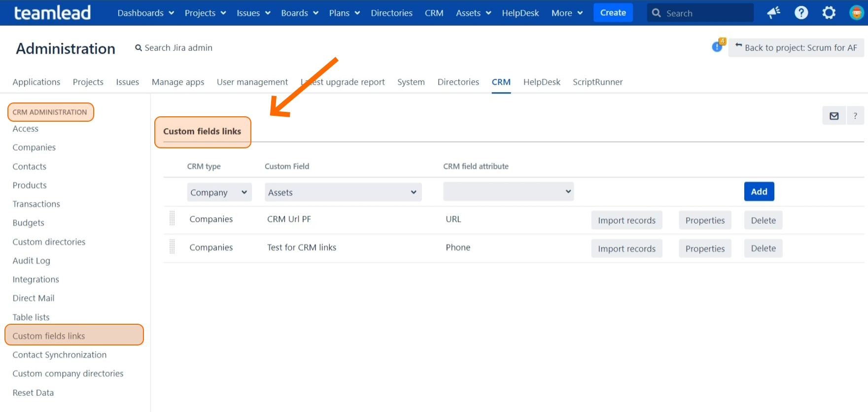This screenshot has height=412, width=868.
Task: Open Properties for CRM Url PF
Action: pos(704,220)
